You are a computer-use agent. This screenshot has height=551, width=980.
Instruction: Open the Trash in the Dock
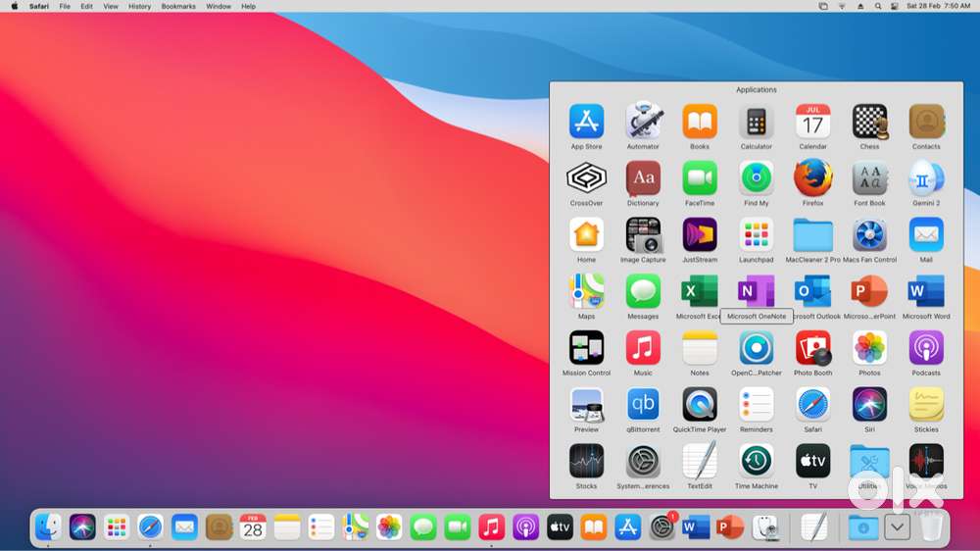pyautogui.click(x=930, y=527)
